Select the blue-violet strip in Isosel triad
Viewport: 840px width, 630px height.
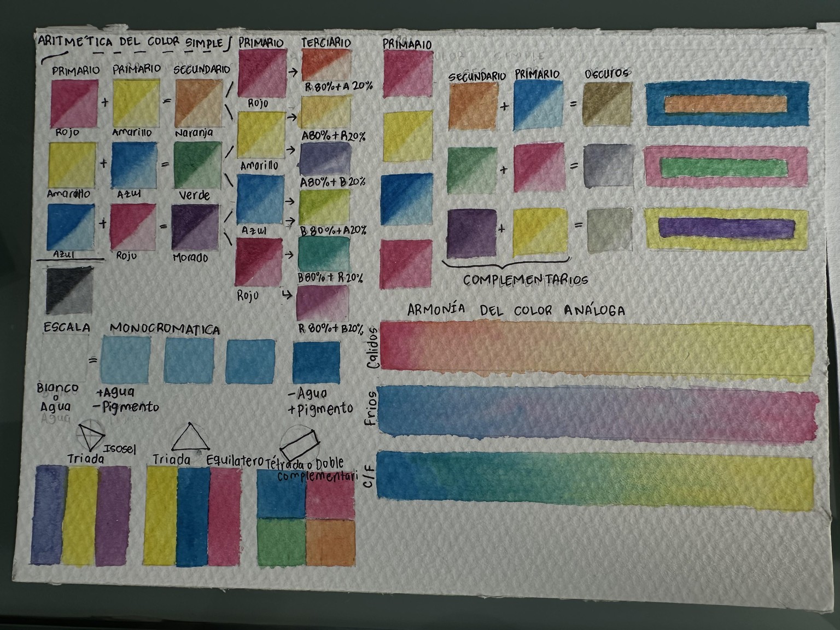[49, 515]
